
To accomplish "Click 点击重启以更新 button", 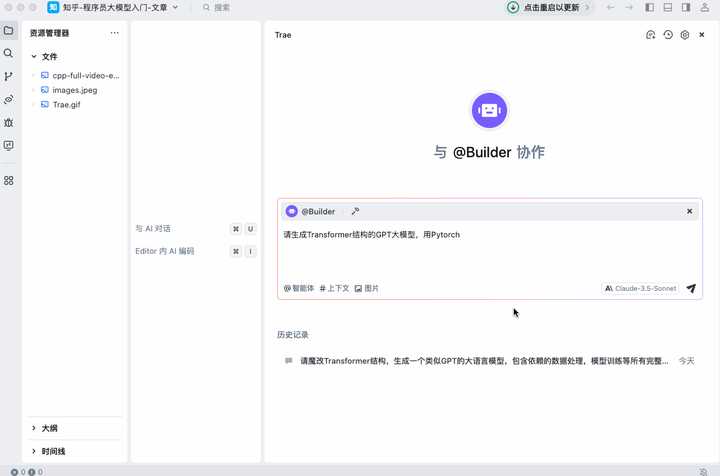I will point(551,7).
